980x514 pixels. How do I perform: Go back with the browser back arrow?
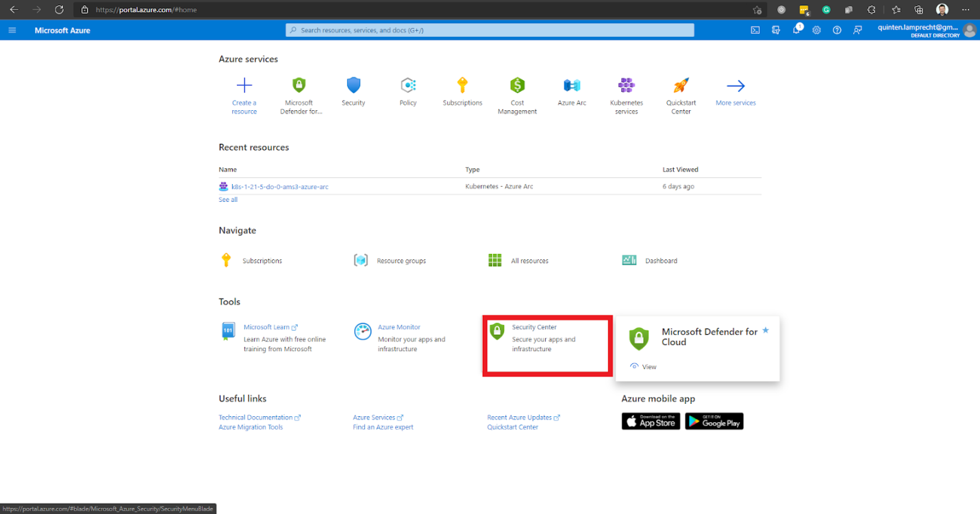click(x=14, y=10)
